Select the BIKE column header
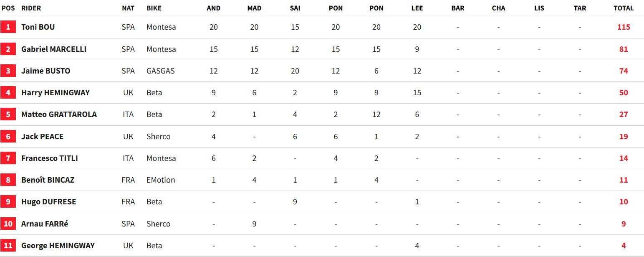Image resolution: width=644 pixels, height=257 pixels. click(154, 8)
